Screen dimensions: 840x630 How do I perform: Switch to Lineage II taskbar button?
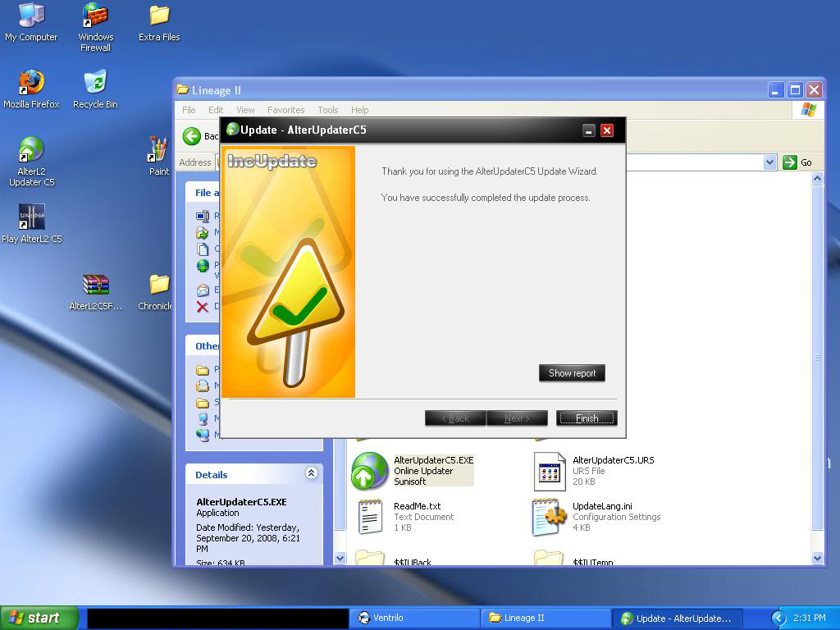coord(546,619)
